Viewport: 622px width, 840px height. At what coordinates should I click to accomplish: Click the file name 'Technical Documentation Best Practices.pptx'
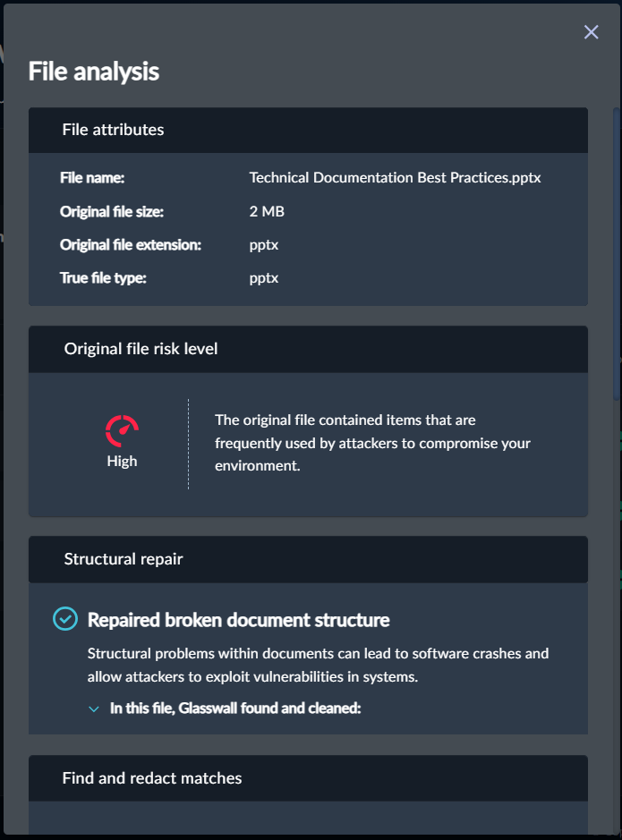click(395, 178)
